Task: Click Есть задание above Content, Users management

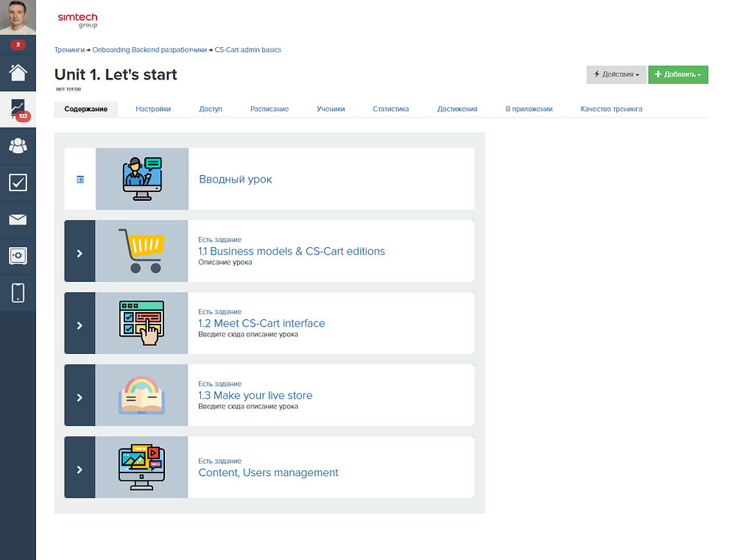Action: tap(219, 461)
